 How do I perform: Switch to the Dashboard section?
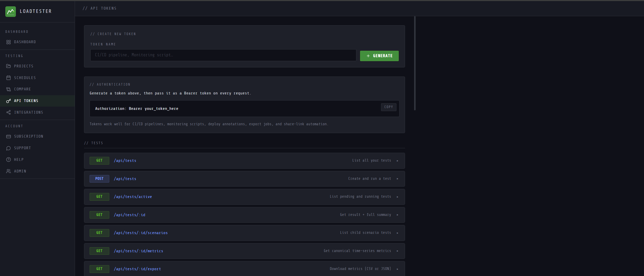pos(25,42)
